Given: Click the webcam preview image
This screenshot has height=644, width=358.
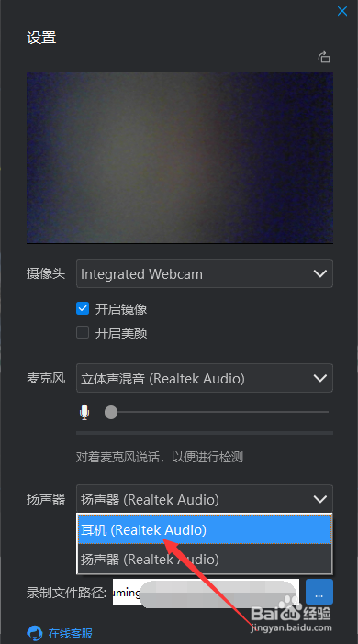Looking at the screenshot, I should pos(180,158).
